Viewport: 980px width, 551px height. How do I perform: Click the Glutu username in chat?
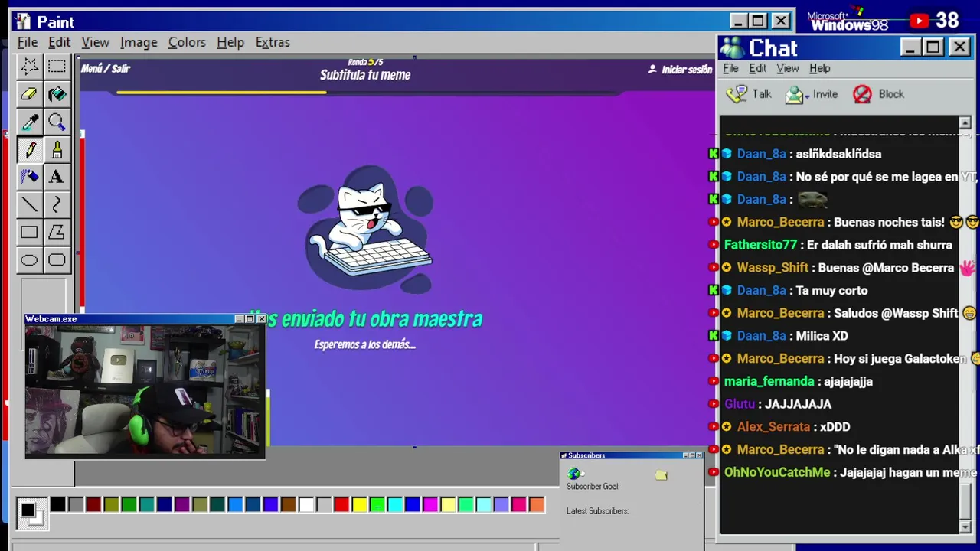pyautogui.click(x=740, y=404)
